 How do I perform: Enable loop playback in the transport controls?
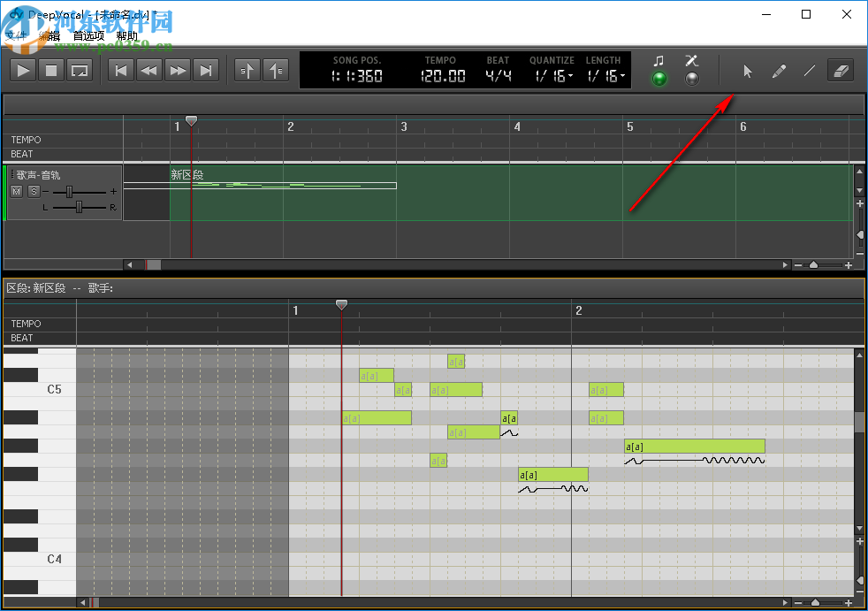coord(80,70)
